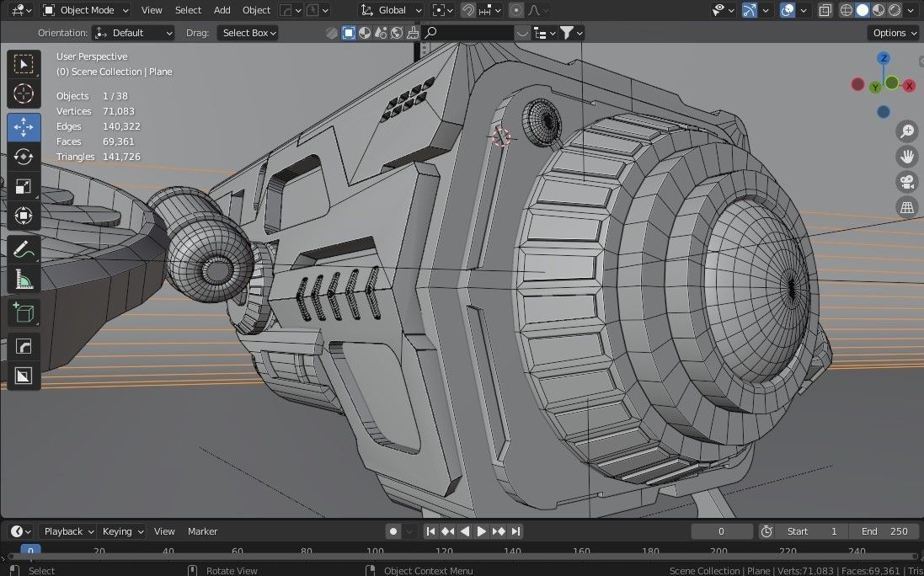Screen dimensions: 924x576
Task: Click the search magnifier icon
Action: point(430,33)
